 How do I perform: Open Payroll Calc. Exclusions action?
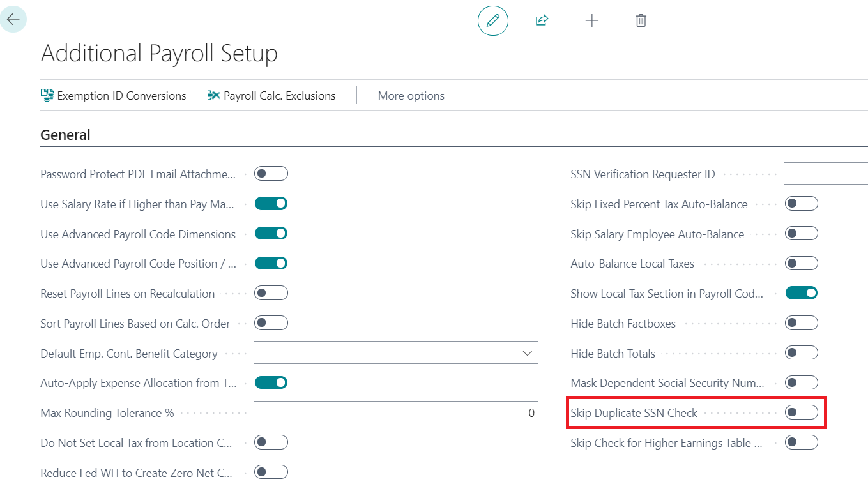pos(271,95)
